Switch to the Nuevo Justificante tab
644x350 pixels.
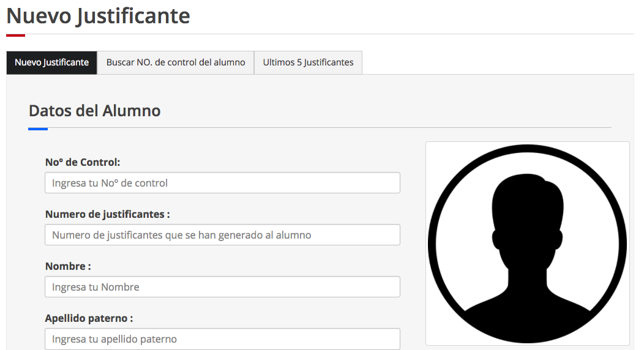pyautogui.click(x=51, y=62)
